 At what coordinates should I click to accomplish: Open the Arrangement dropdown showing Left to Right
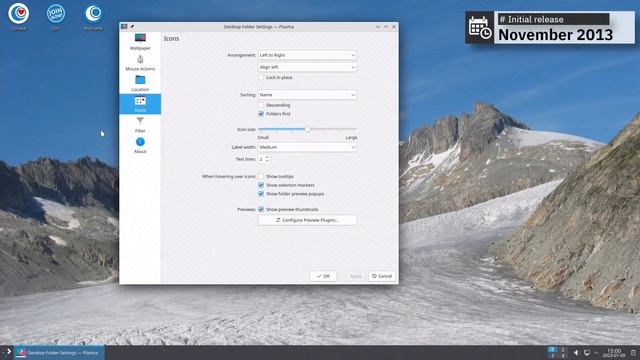pos(307,55)
